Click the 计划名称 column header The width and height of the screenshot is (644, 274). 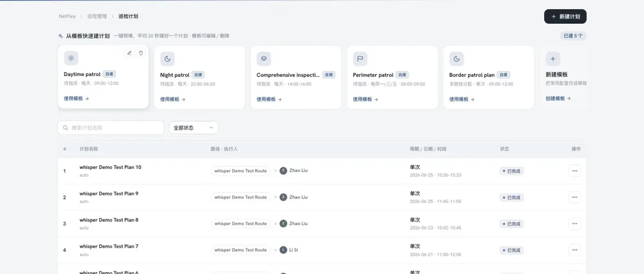point(89,149)
